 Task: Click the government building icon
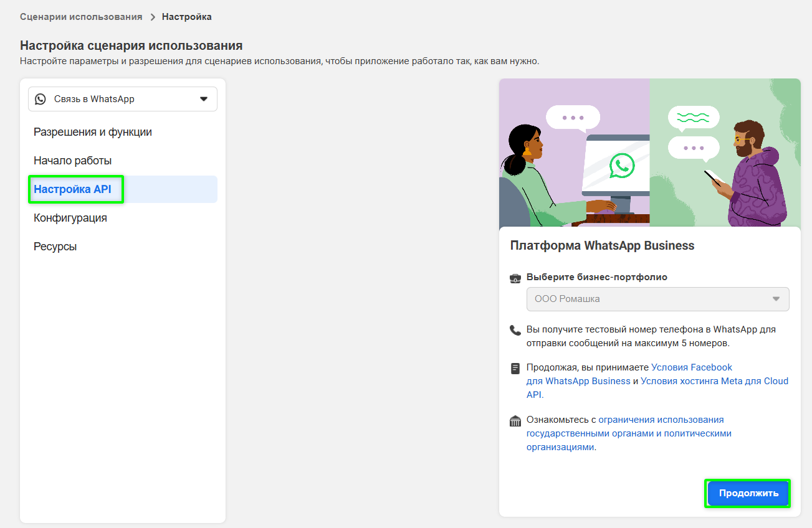coord(515,421)
